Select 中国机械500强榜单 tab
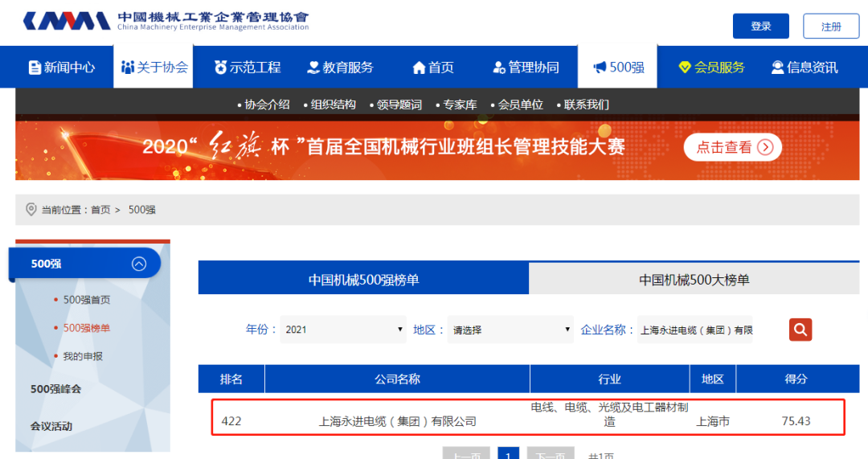 363,280
